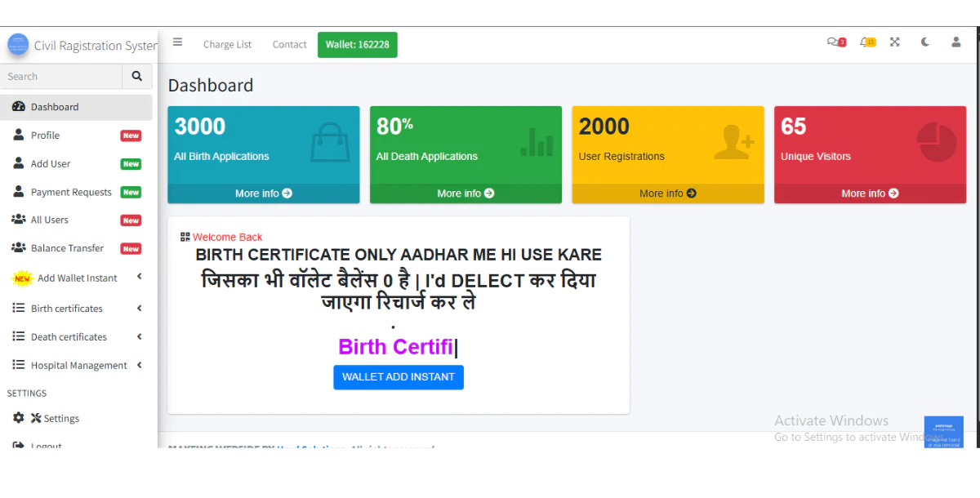This screenshot has height=498, width=980.
Task: Click the magnifier search button
Action: pos(136,76)
